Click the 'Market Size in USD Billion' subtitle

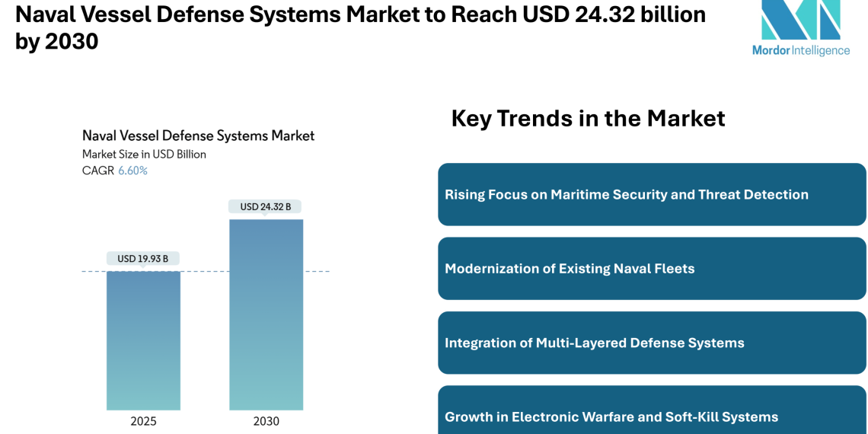point(144,155)
